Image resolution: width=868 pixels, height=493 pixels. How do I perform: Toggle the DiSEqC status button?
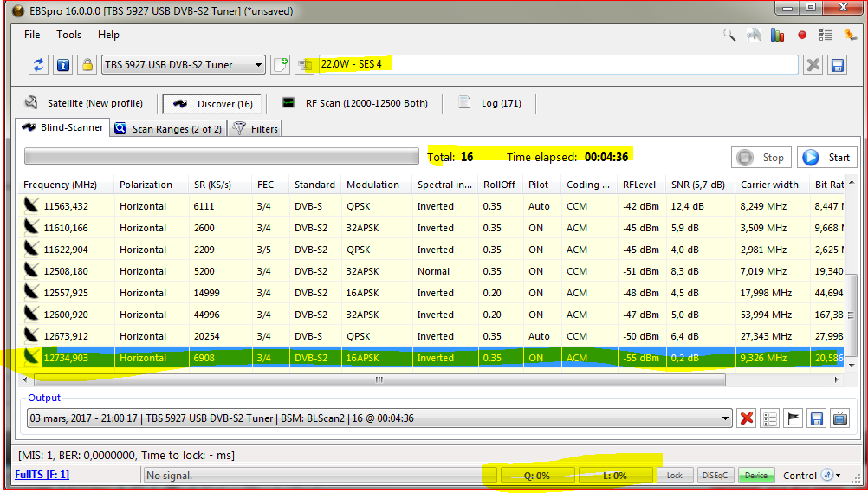715,476
